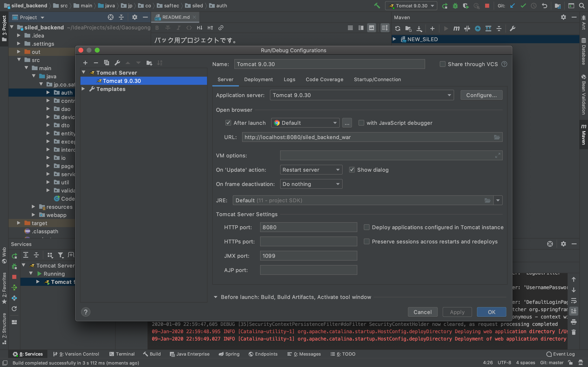Click the Build project hammer icon
The image size is (588, 367).
377,6
